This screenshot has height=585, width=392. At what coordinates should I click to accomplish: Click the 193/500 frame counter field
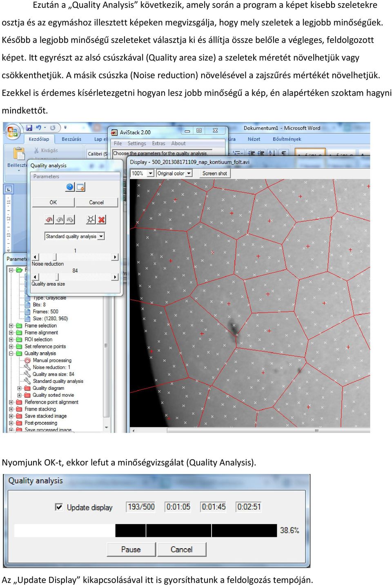tap(141, 507)
